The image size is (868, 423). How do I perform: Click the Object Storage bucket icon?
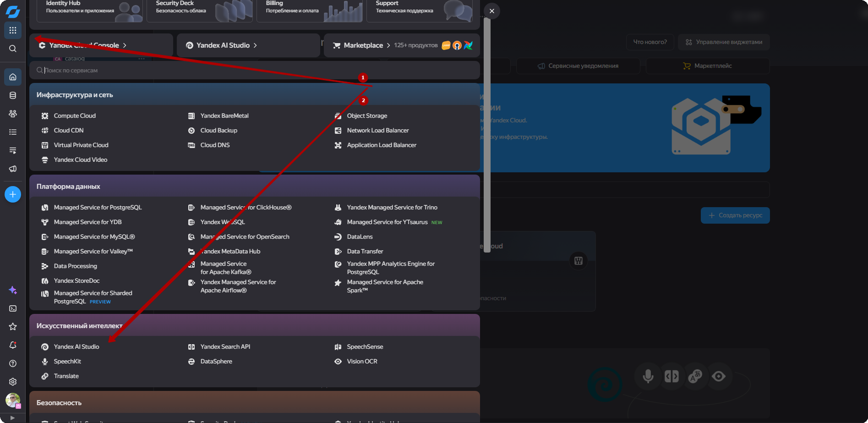[338, 116]
